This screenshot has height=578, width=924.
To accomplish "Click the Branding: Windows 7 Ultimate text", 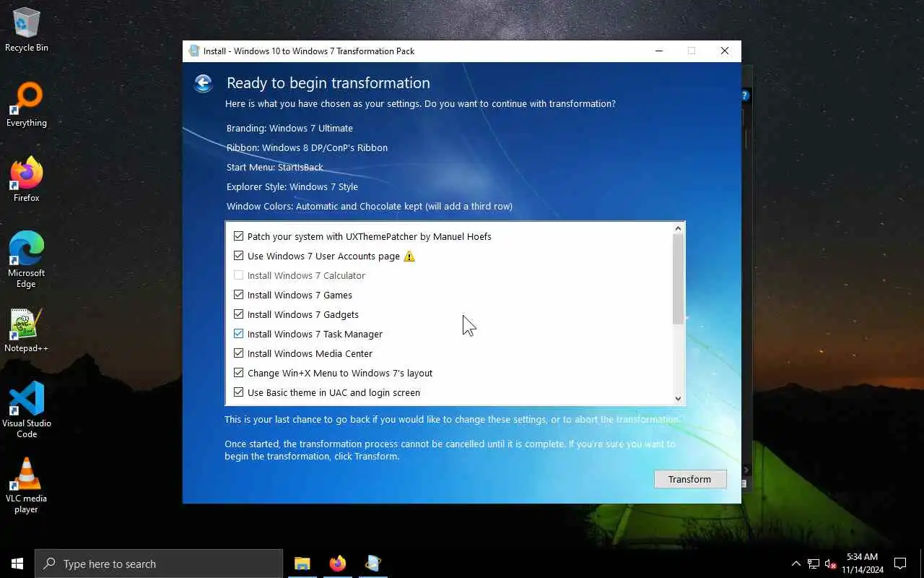I will click(x=289, y=128).
